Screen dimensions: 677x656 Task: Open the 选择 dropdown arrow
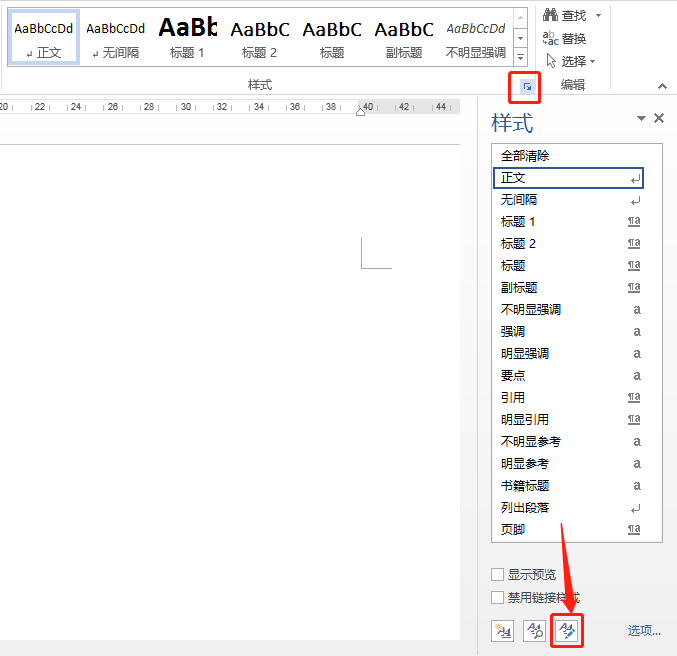tap(592, 61)
